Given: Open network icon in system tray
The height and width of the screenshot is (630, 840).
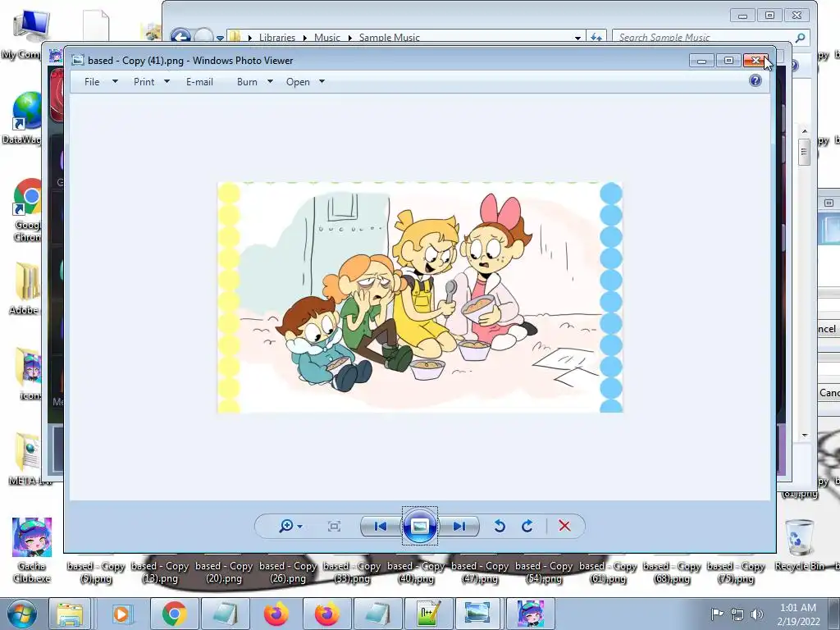Looking at the screenshot, I should (x=737, y=614).
